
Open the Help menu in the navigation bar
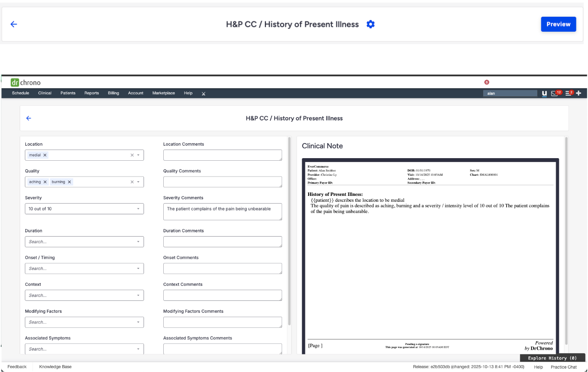188,93
